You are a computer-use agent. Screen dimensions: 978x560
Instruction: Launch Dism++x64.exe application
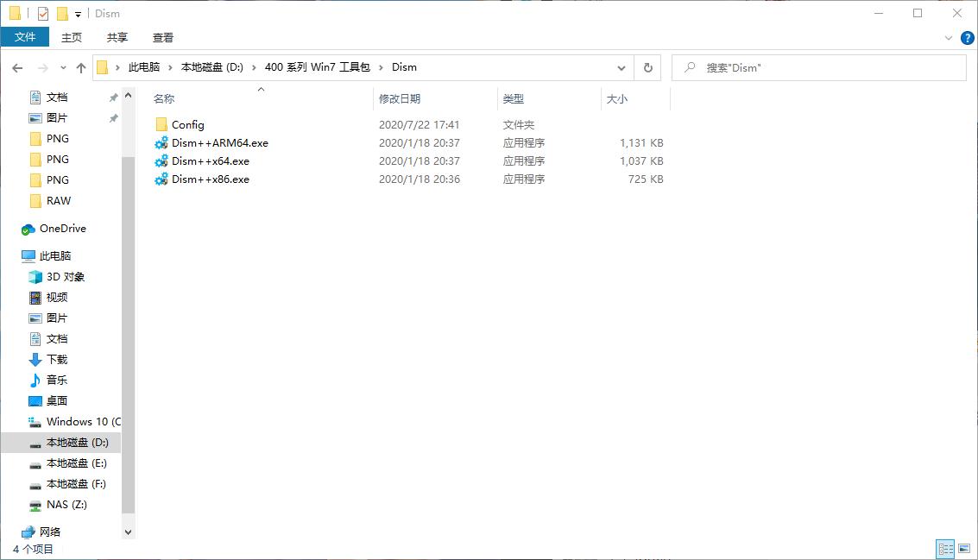pyautogui.click(x=210, y=161)
